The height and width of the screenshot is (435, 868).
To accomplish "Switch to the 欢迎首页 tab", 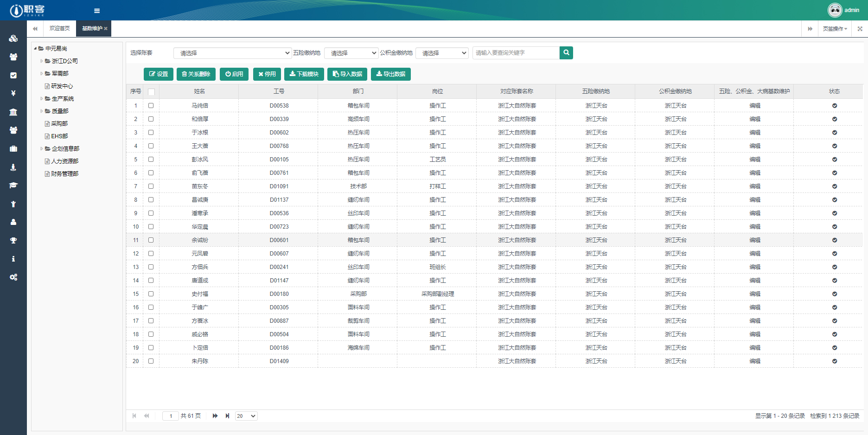I will pos(60,29).
